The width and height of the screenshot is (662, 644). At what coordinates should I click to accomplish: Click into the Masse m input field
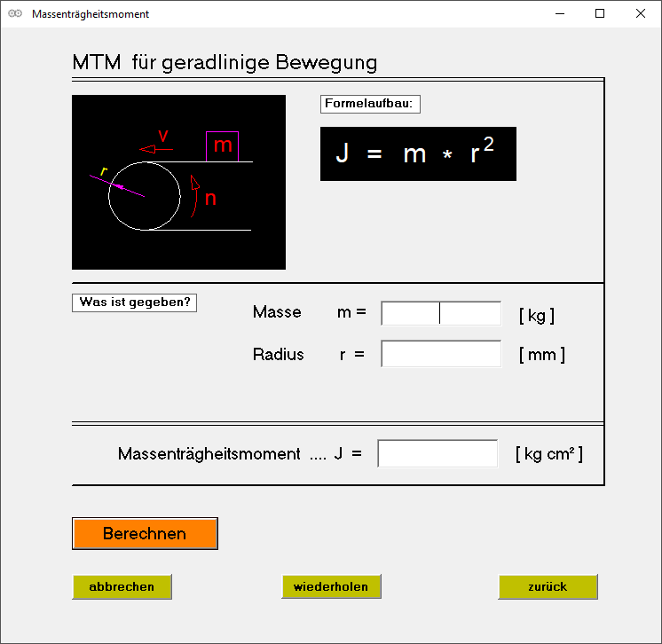[x=441, y=313]
